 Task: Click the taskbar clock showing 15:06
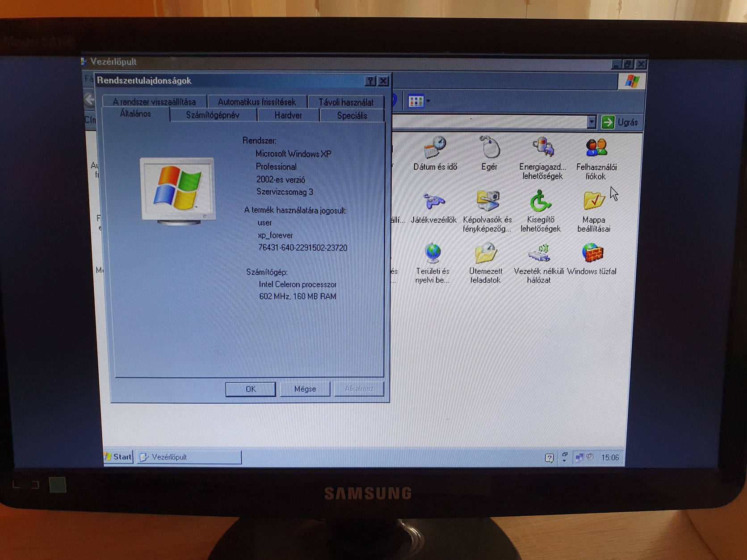[610, 458]
